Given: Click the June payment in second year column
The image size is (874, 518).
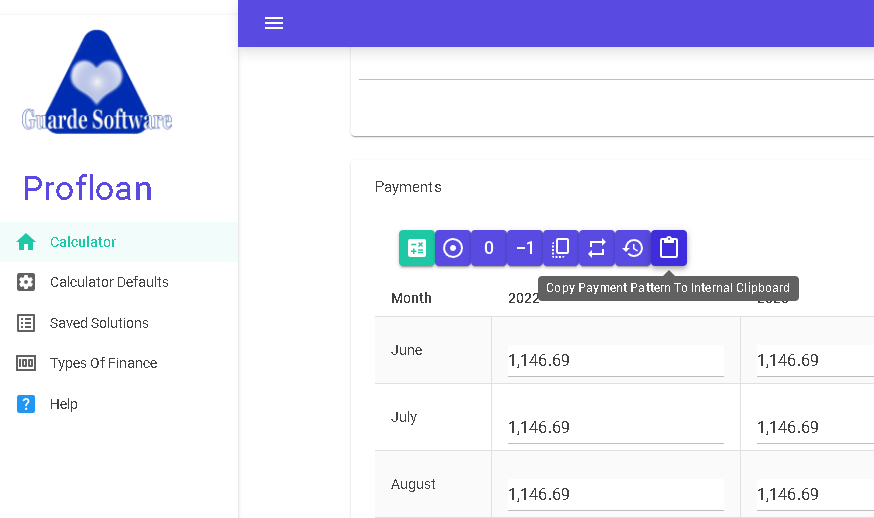Looking at the screenshot, I should [814, 360].
